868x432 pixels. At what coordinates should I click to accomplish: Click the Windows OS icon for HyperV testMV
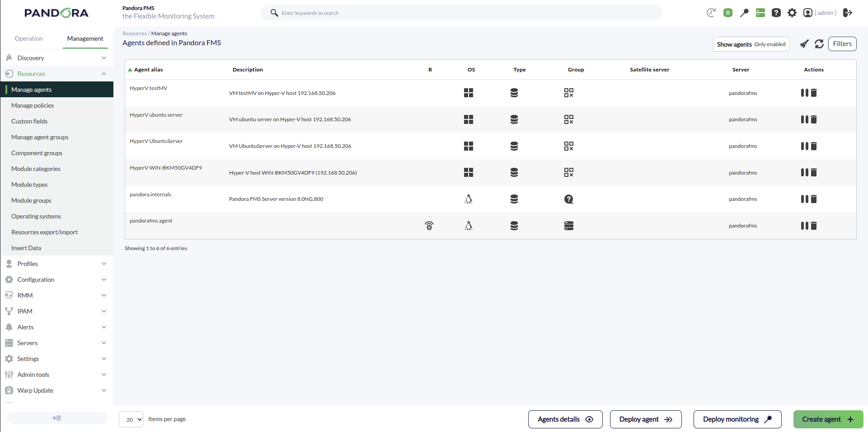click(469, 93)
